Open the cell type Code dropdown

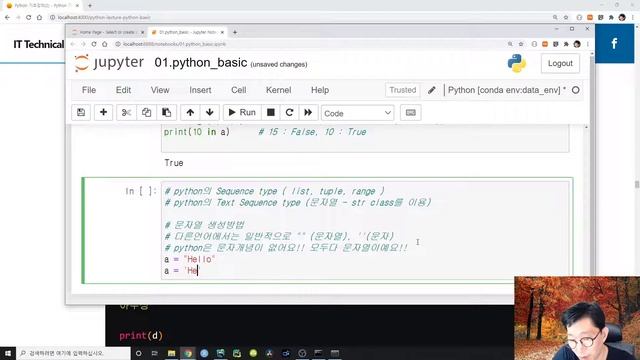358,113
